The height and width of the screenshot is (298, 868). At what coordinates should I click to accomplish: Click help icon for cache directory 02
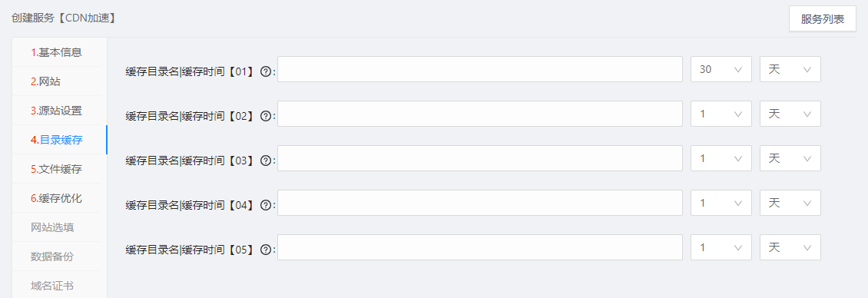(265, 116)
